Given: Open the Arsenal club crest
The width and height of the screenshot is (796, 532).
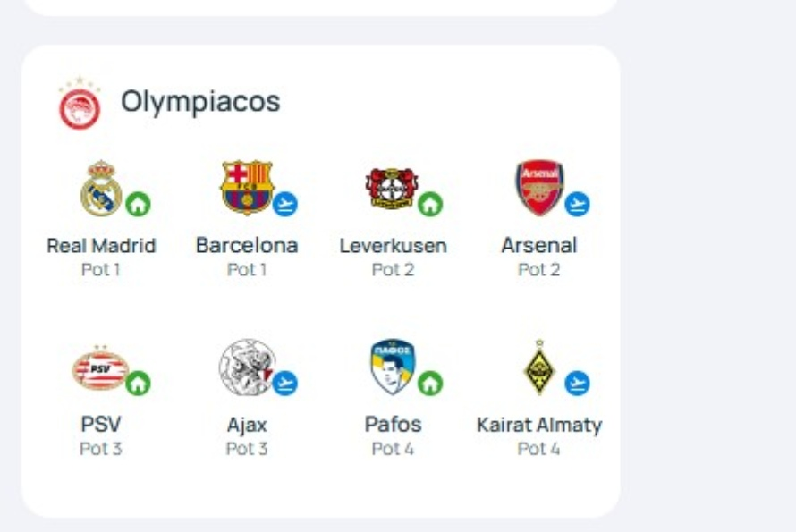Looking at the screenshot, I should click(x=538, y=188).
